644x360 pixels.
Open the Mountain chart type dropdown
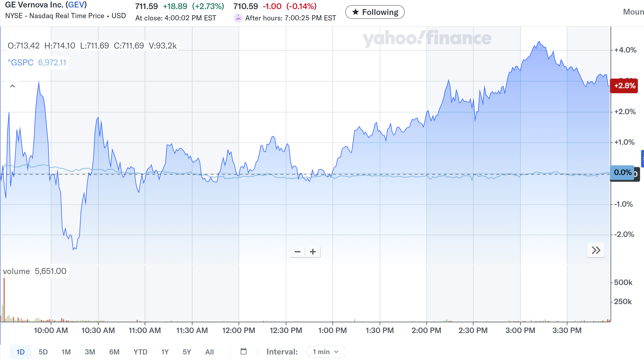[x=633, y=12]
